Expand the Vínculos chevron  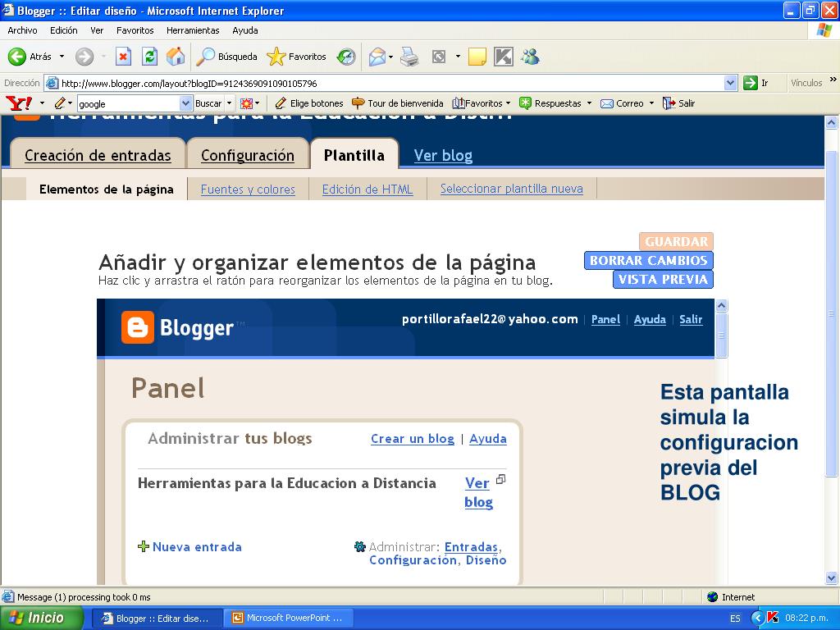pyautogui.click(x=833, y=80)
